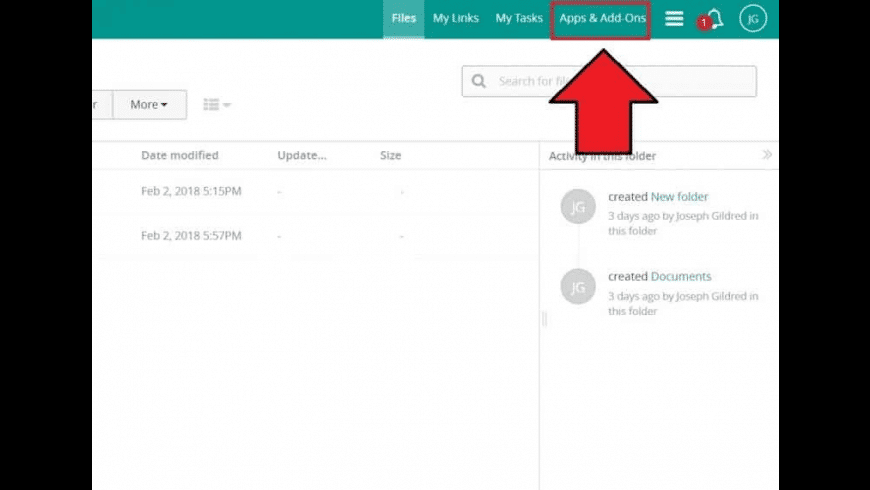The height and width of the screenshot is (490, 870).
Task: Collapse the activity panel chevron
Action: click(766, 155)
